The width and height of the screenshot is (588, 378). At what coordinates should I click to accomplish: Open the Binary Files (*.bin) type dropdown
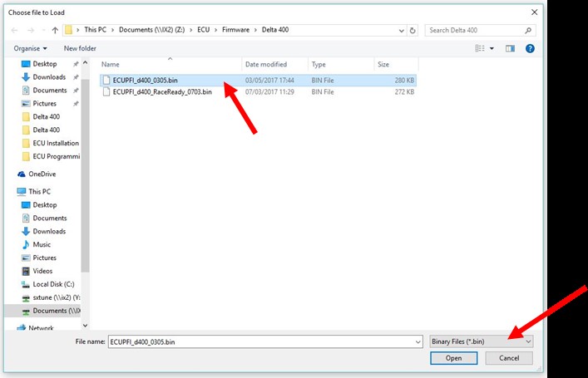click(482, 341)
